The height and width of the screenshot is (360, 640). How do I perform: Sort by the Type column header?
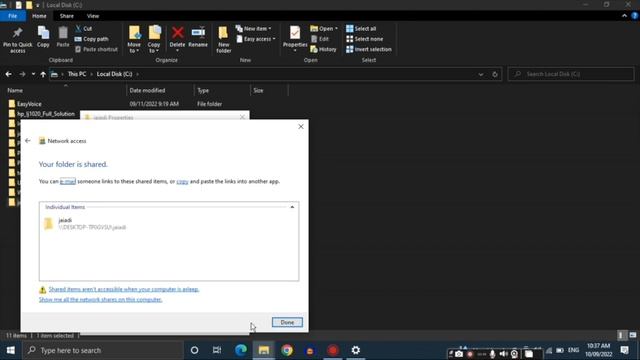pos(203,90)
